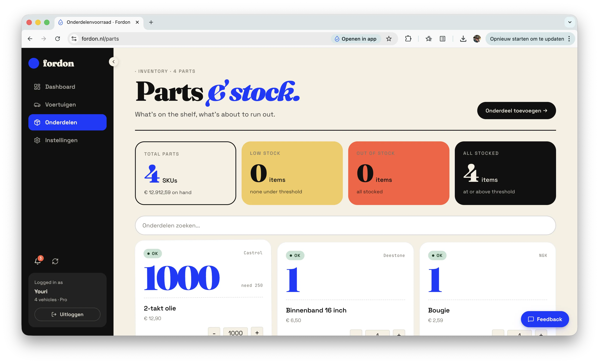Click Opnieuw starten om te updaten
The width and height of the screenshot is (599, 364).
pyautogui.click(x=527, y=39)
